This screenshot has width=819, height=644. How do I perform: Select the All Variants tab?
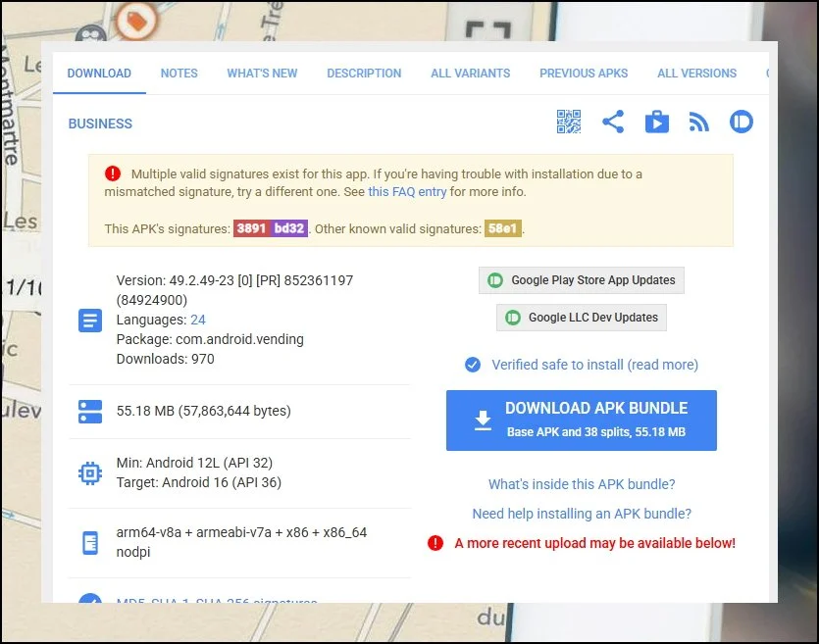470,74
